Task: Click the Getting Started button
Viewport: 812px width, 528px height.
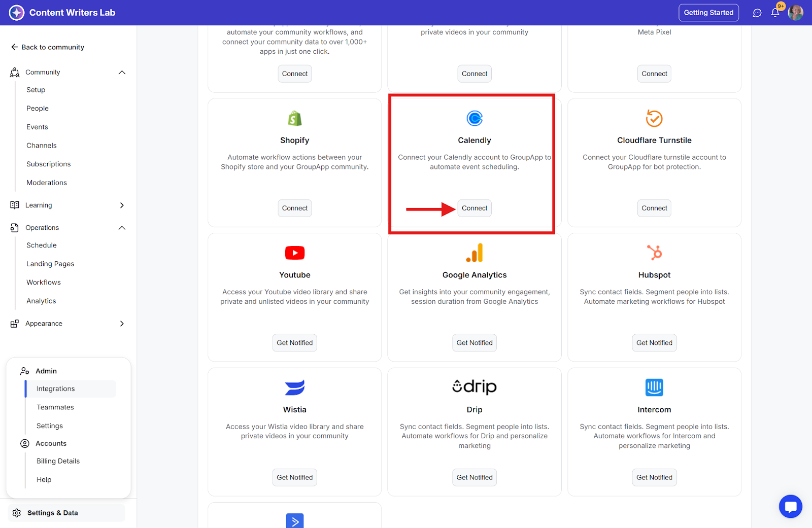Action: (x=708, y=13)
